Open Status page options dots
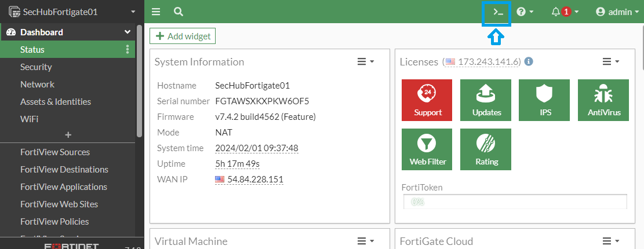 [x=128, y=50]
